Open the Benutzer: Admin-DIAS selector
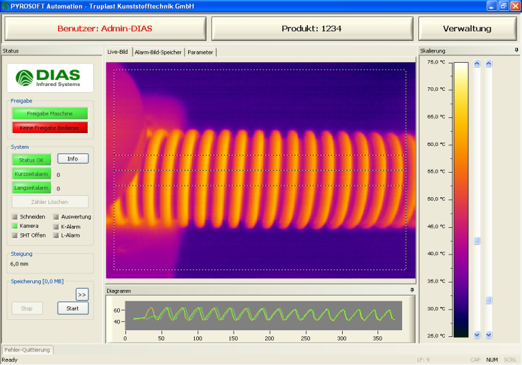This screenshot has height=365, width=522. click(x=105, y=29)
